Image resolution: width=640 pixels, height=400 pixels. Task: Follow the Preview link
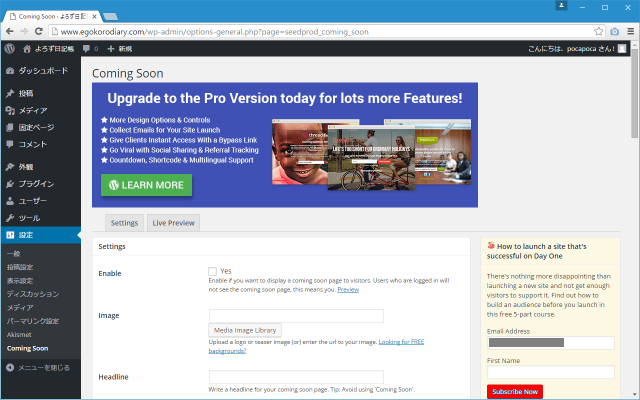click(348, 289)
